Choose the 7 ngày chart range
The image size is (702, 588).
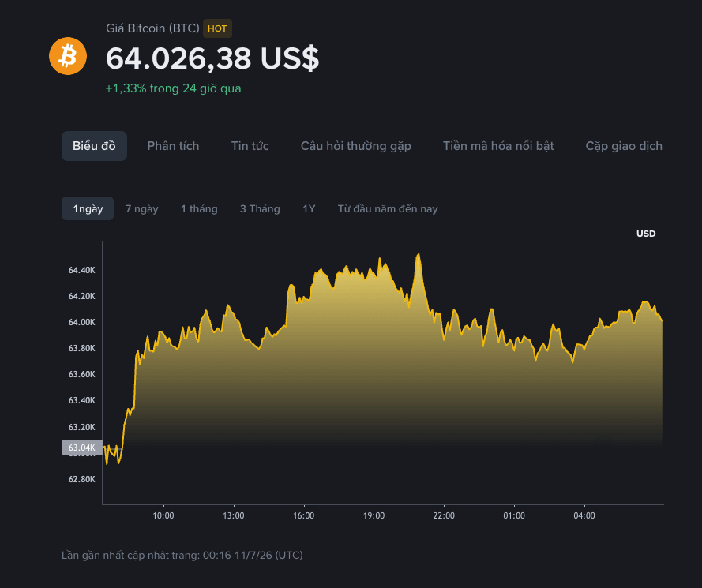(x=141, y=209)
